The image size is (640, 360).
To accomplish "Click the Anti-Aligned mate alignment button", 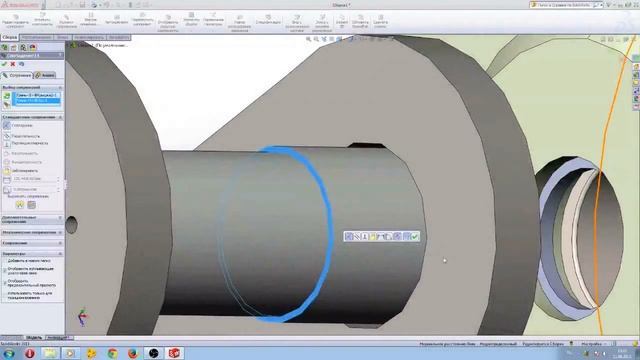I will tap(31, 205).
